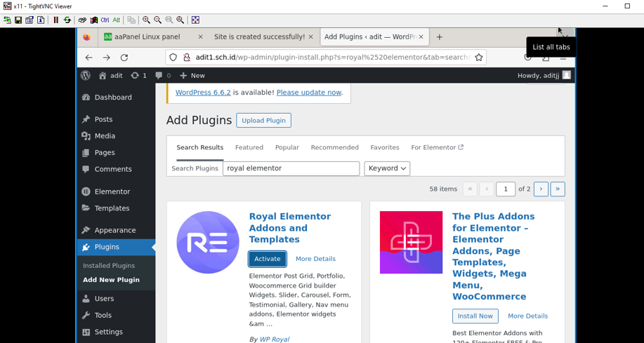Click TightVNC Zoom Out magnifier
This screenshot has width=644, height=343.
coord(158,20)
